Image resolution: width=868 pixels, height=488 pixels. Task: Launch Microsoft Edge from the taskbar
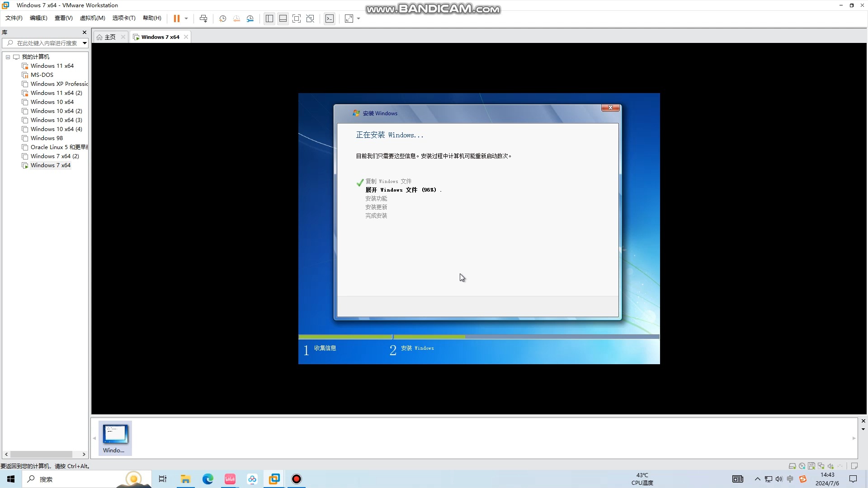click(x=208, y=479)
